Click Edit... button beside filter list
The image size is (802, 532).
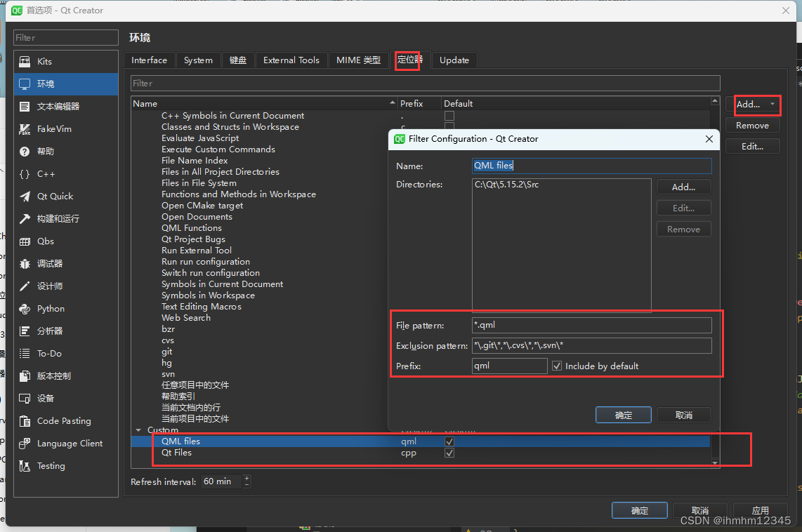pyautogui.click(x=752, y=147)
